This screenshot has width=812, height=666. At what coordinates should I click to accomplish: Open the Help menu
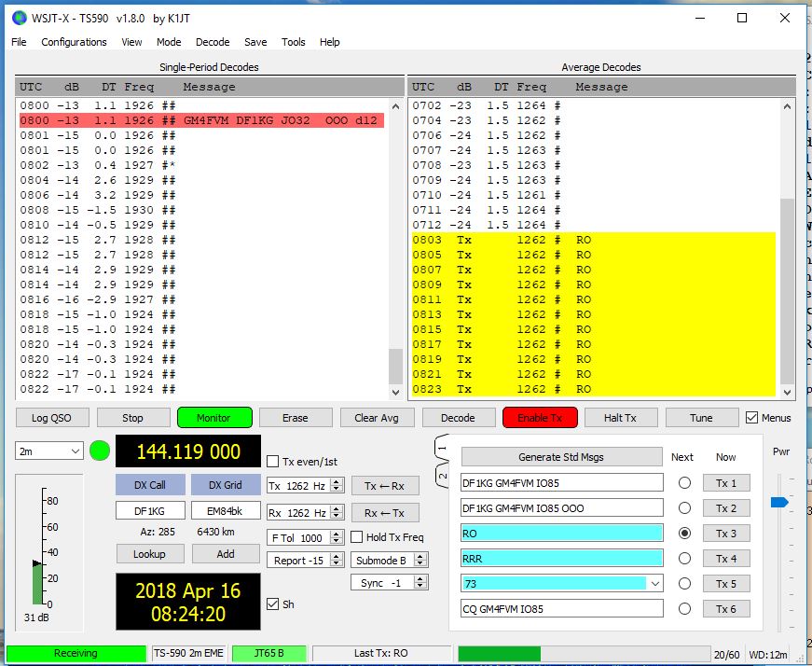[x=329, y=42]
